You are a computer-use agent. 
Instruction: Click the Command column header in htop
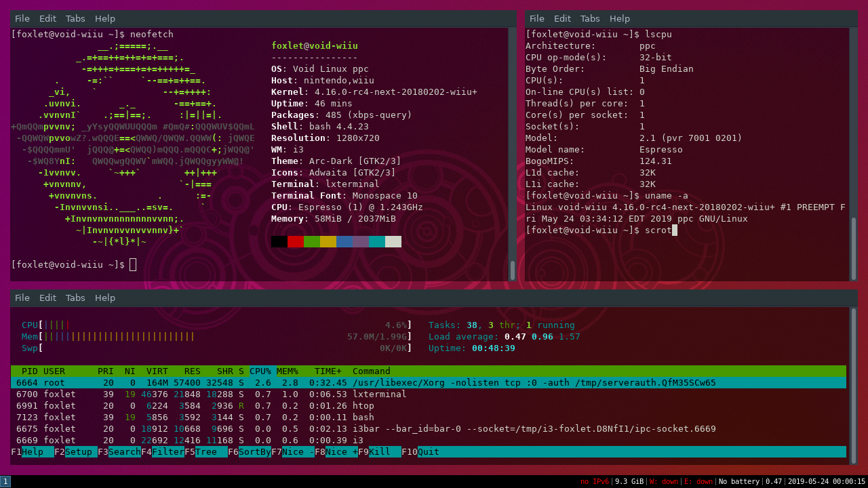tap(372, 371)
